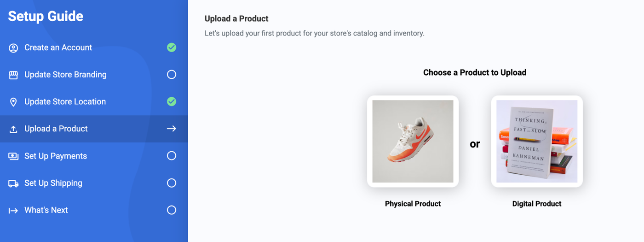Click the payments cash icon in sidebar
The height and width of the screenshot is (242, 644).
(13, 156)
